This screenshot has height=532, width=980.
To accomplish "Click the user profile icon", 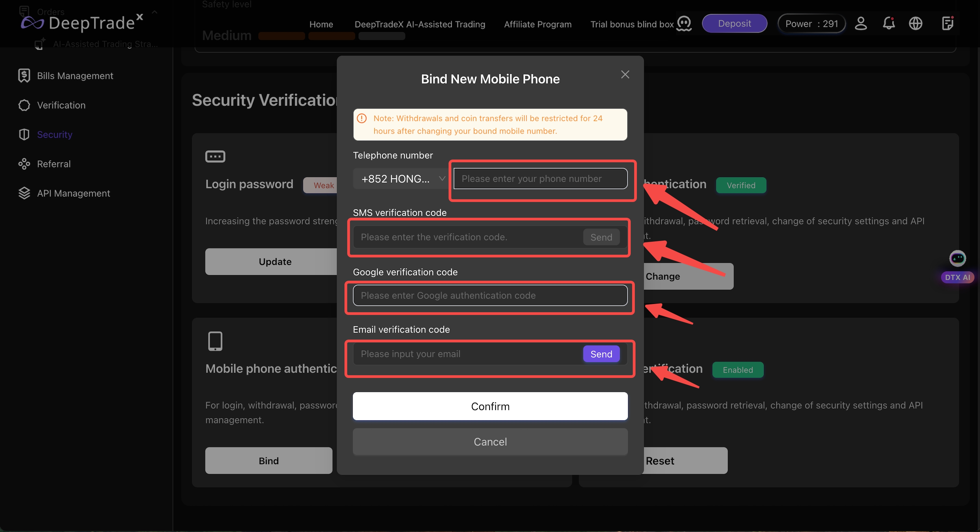I will 860,24.
